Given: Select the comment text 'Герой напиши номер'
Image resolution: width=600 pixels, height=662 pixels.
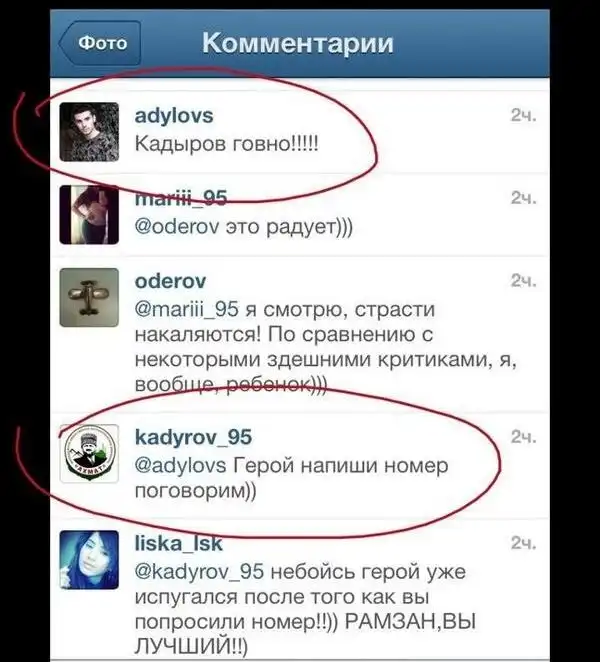Looking at the screenshot, I should point(341,466).
